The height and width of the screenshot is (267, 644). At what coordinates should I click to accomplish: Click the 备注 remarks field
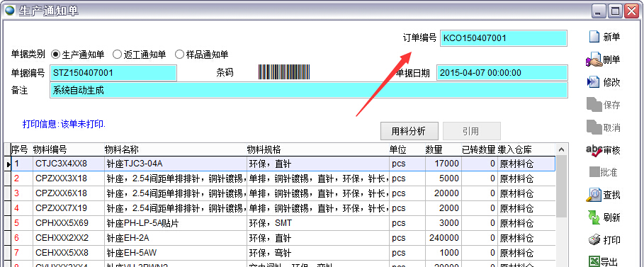pyautogui.click(x=309, y=91)
